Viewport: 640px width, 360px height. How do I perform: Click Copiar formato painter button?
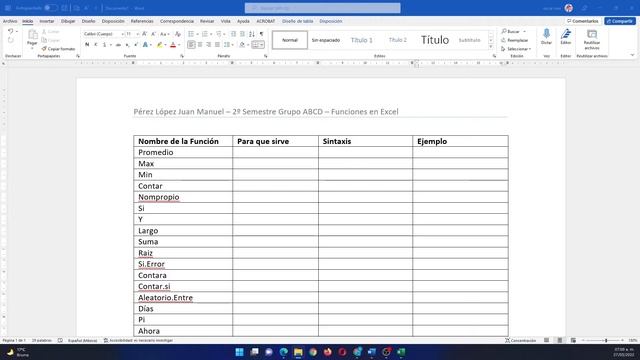58,49
